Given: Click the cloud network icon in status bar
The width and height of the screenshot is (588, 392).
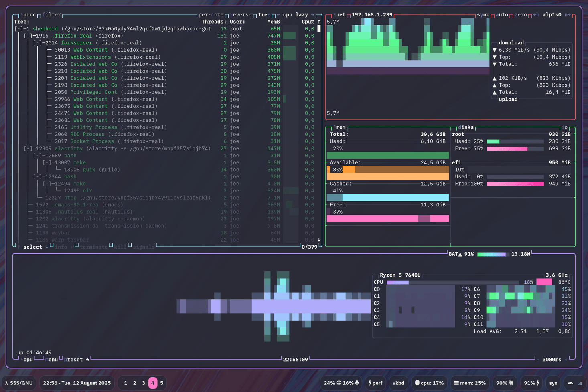Looking at the screenshot, I should pos(570,383).
